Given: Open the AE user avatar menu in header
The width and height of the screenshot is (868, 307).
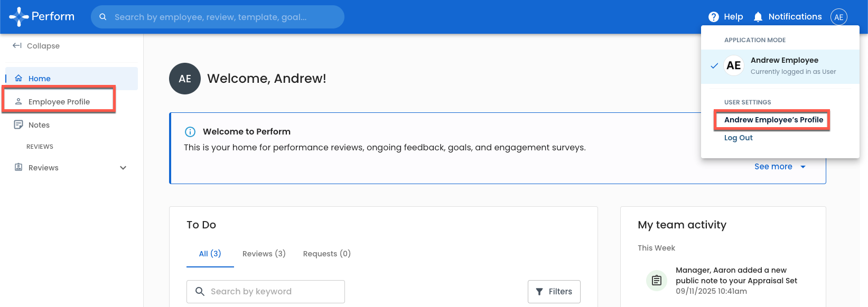Looking at the screenshot, I should pos(839,17).
